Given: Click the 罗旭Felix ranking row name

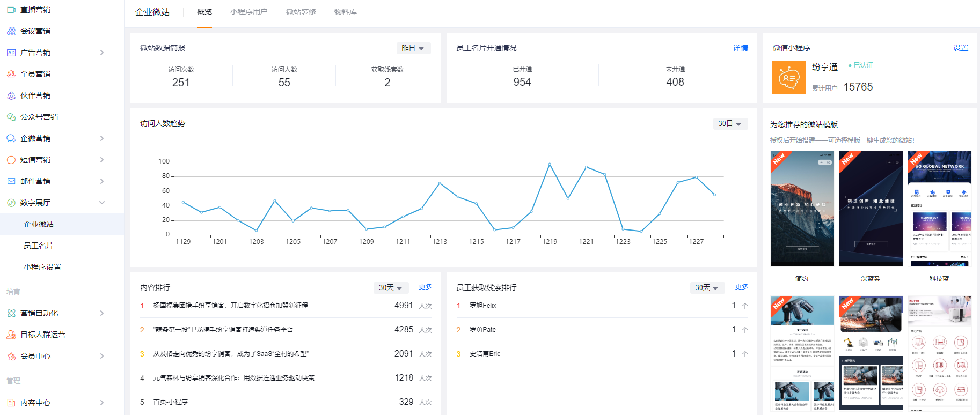Looking at the screenshot, I should pos(483,306).
